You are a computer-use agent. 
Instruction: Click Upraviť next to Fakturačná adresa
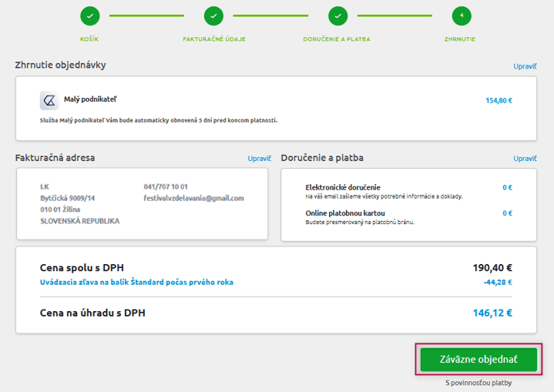pos(259,159)
